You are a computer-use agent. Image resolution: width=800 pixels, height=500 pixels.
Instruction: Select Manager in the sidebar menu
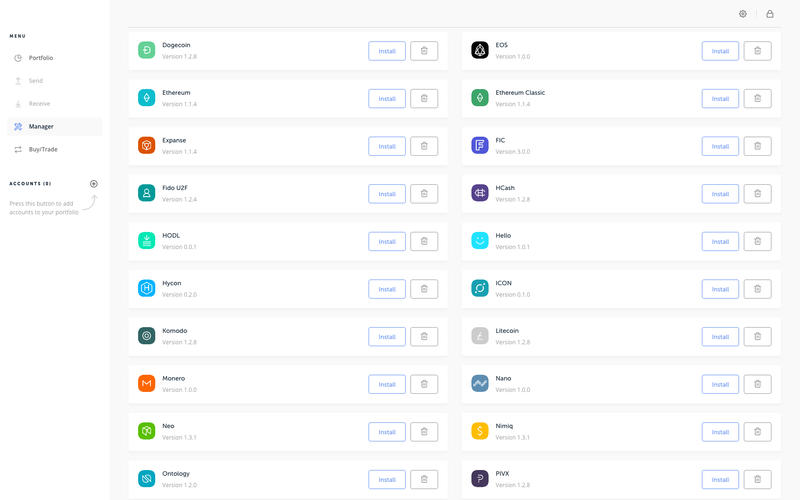(41, 127)
